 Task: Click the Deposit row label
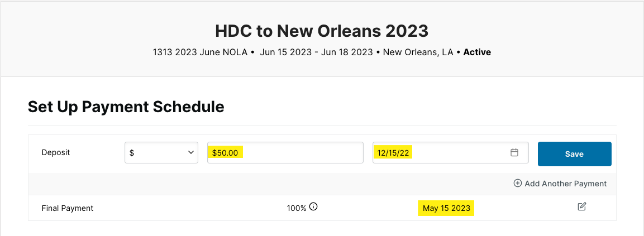pos(56,153)
